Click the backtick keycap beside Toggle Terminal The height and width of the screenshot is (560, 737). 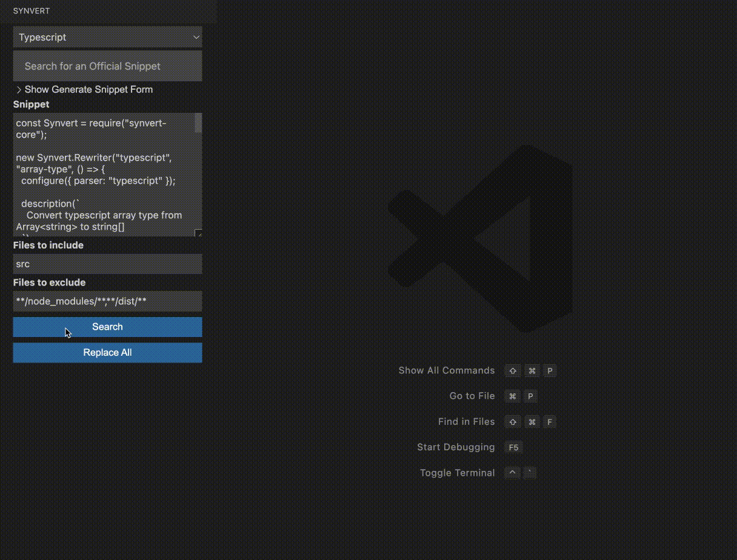(x=530, y=473)
